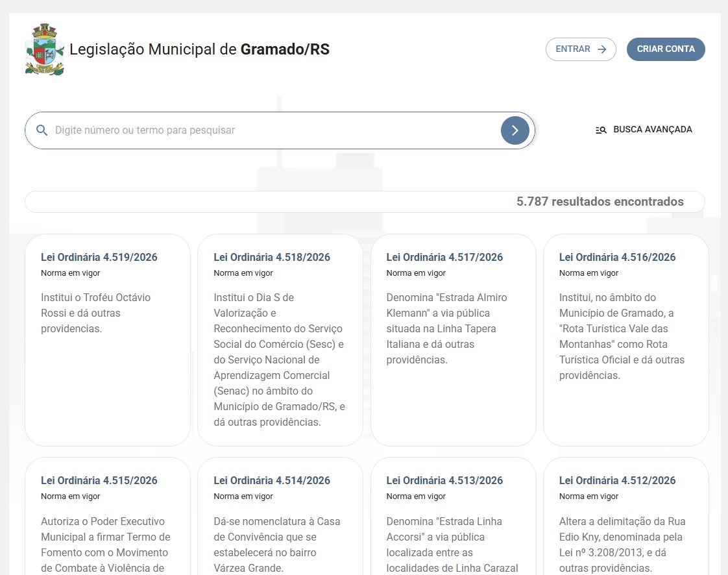
Task: Open Lei Ordinária 4.518/2026 title link
Action: pyautogui.click(x=272, y=258)
